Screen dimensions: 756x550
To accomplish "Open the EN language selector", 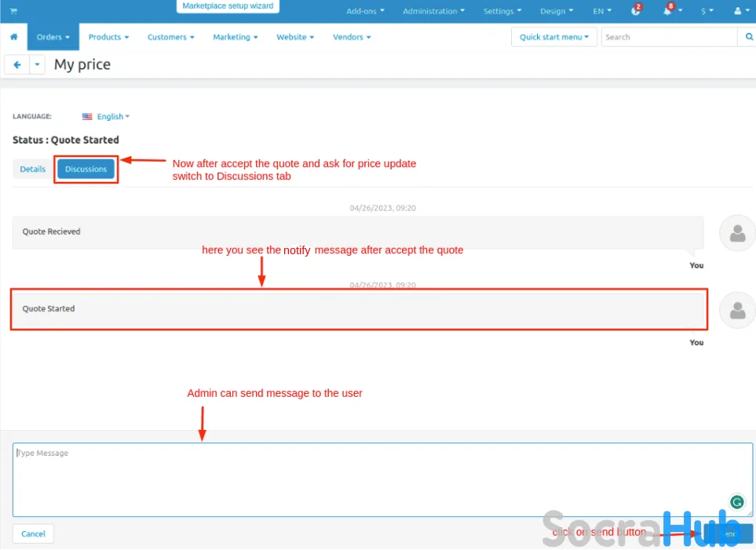I will (x=602, y=11).
